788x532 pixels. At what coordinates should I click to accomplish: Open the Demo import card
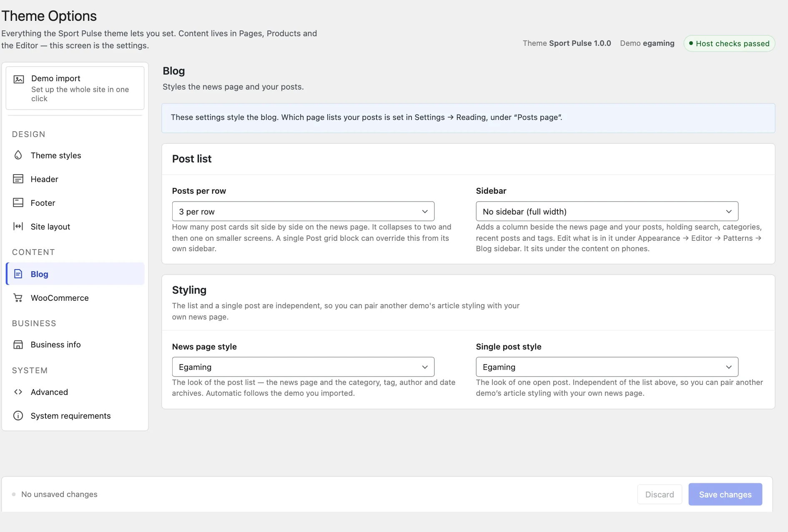[75, 88]
